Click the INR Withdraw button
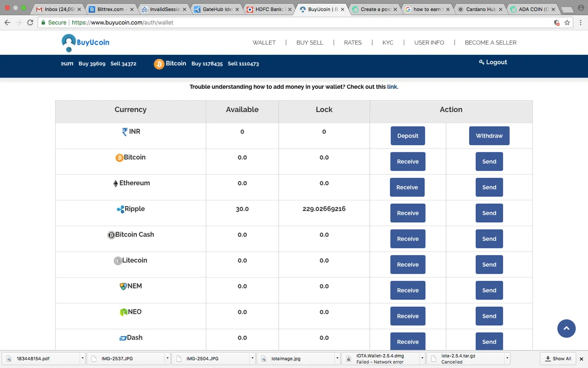 [489, 136]
